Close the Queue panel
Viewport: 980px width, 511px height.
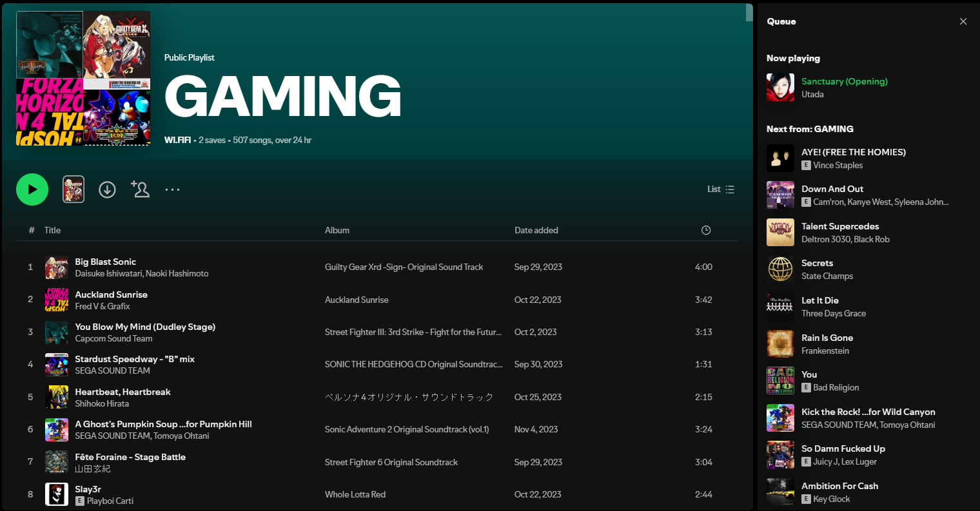[963, 21]
